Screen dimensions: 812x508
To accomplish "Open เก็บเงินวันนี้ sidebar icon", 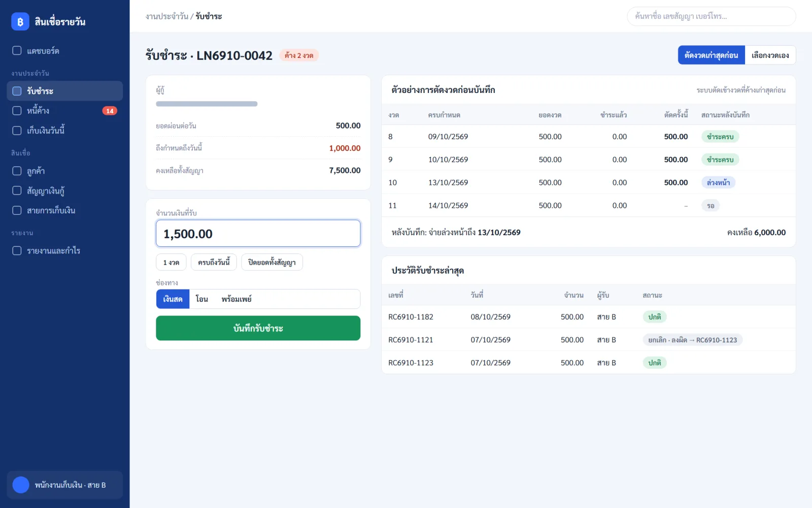I will click(17, 131).
